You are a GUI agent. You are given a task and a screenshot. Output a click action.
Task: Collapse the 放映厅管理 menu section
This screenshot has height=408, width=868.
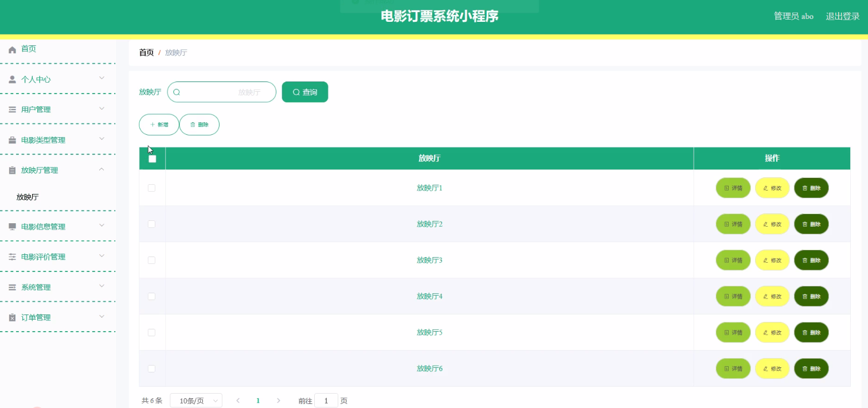point(102,169)
